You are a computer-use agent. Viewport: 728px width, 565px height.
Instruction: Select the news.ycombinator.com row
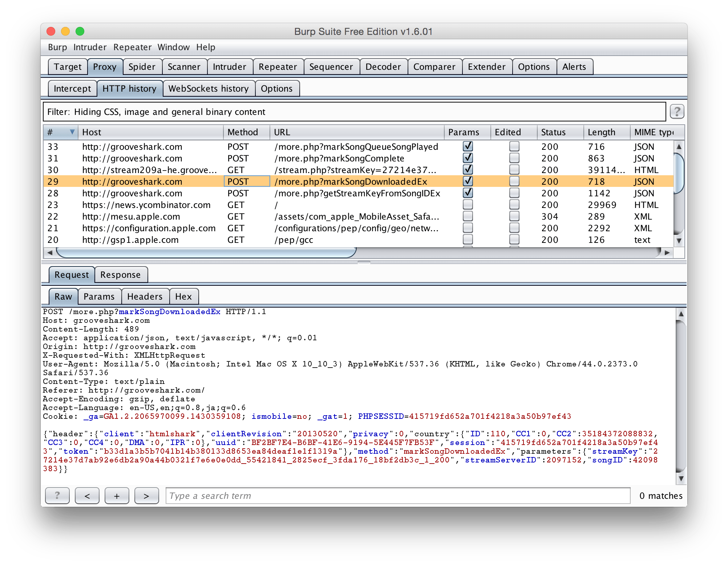click(x=358, y=205)
